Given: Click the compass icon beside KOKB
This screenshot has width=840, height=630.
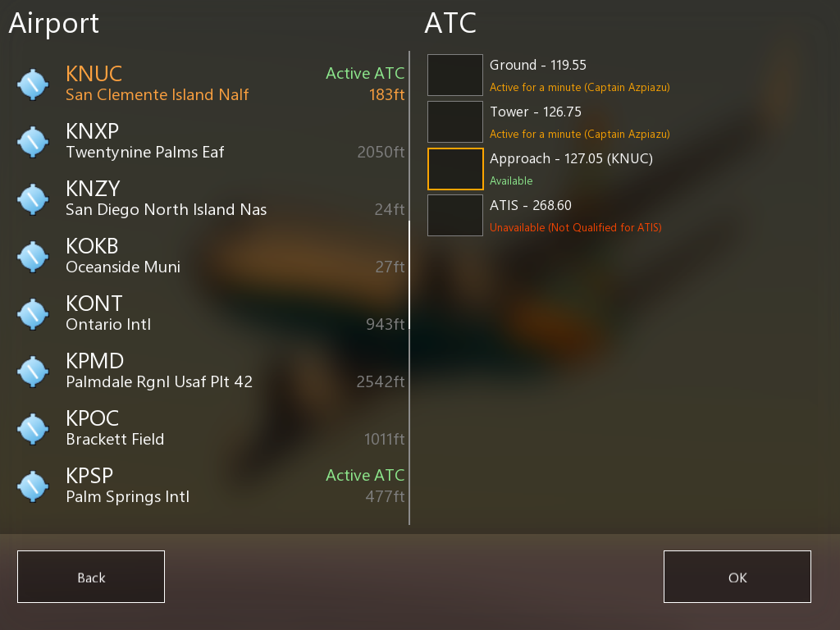Looking at the screenshot, I should click(x=33, y=257).
